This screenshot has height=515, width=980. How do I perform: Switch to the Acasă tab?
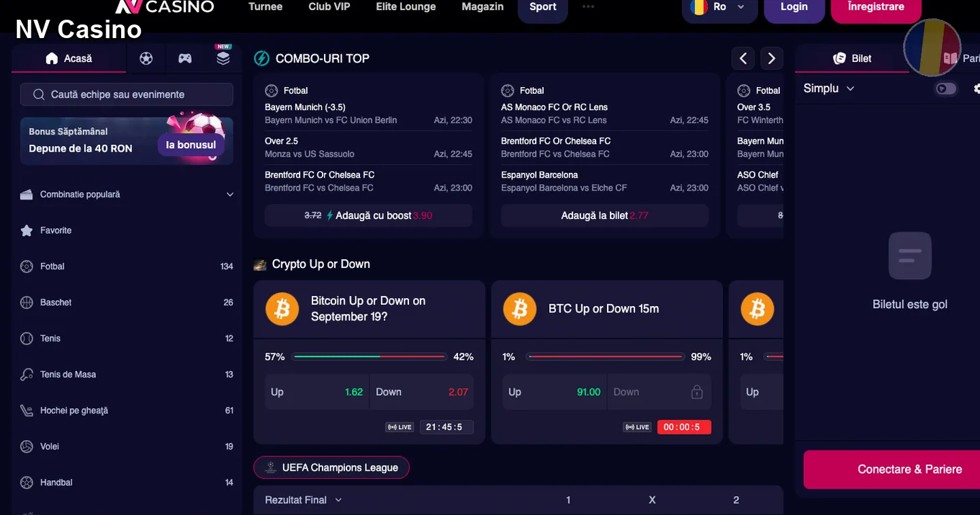[x=69, y=59]
